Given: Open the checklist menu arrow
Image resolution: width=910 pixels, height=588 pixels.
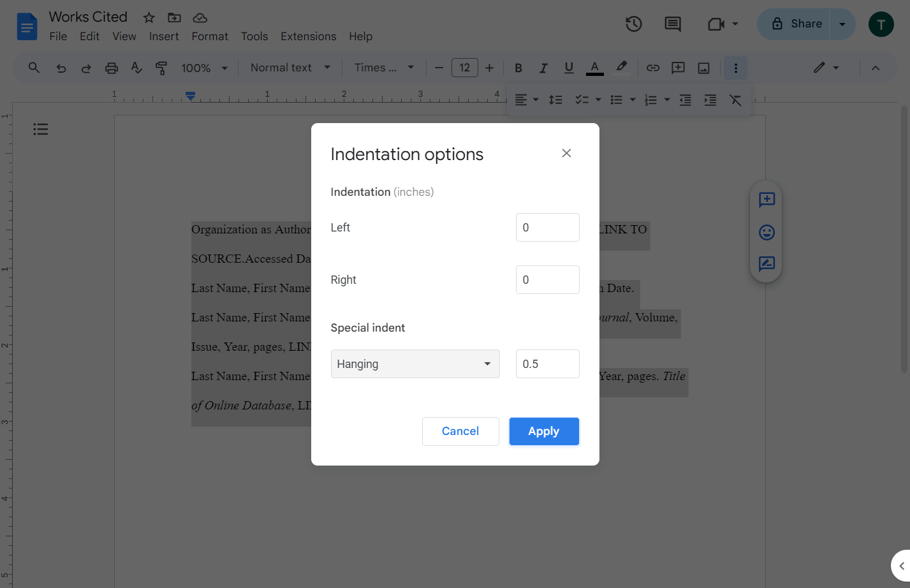Looking at the screenshot, I should (598, 100).
